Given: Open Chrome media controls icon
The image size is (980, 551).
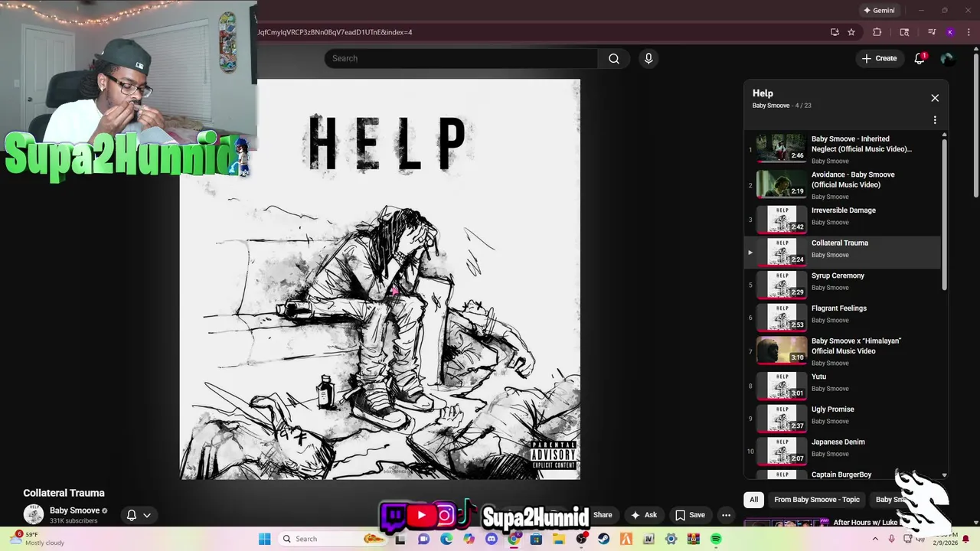Looking at the screenshot, I should (x=932, y=32).
